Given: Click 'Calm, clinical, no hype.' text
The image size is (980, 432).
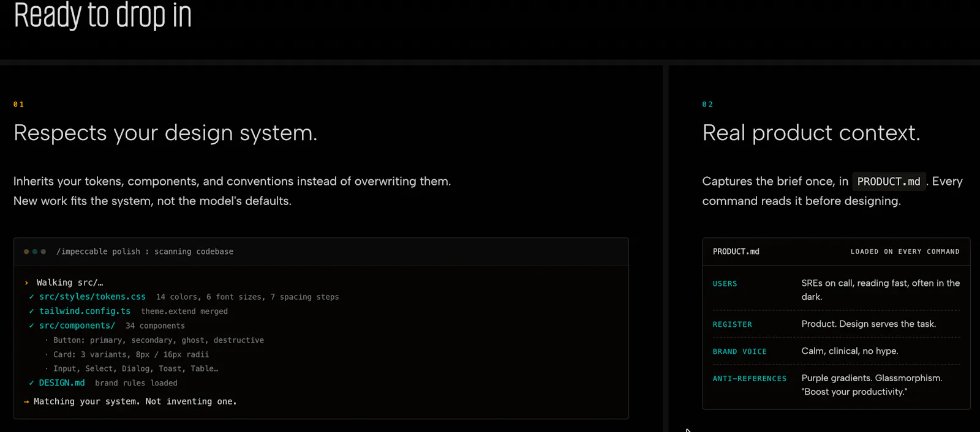Looking at the screenshot, I should pos(850,351).
